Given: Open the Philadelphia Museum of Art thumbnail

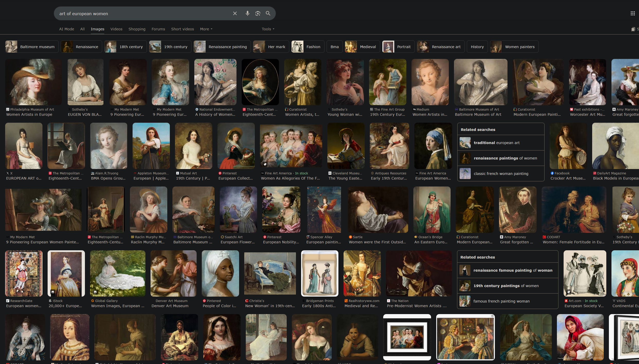Looking at the screenshot, I should [33, 82].
